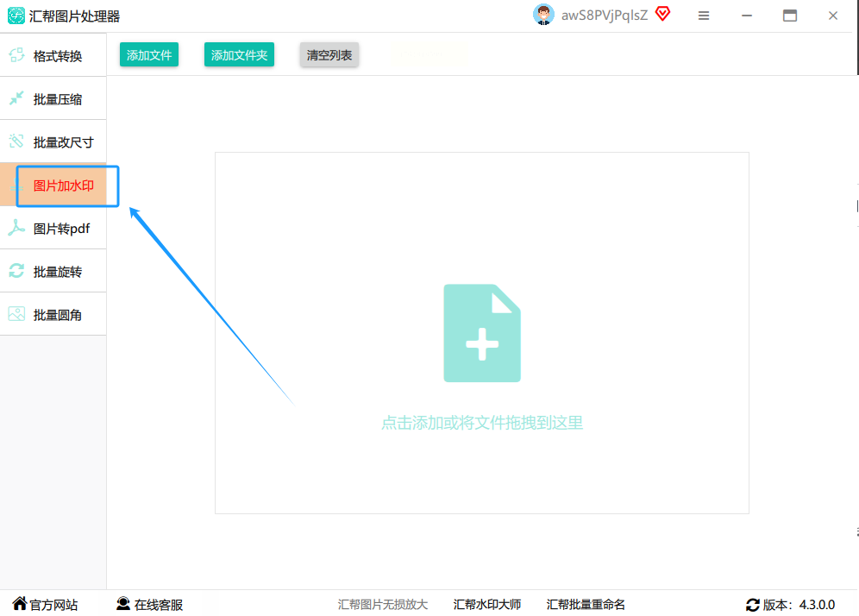This screenshot has height=616, width=859.
Task: Open the hamburger menu in title bar
Action: [x=704, y=16]
